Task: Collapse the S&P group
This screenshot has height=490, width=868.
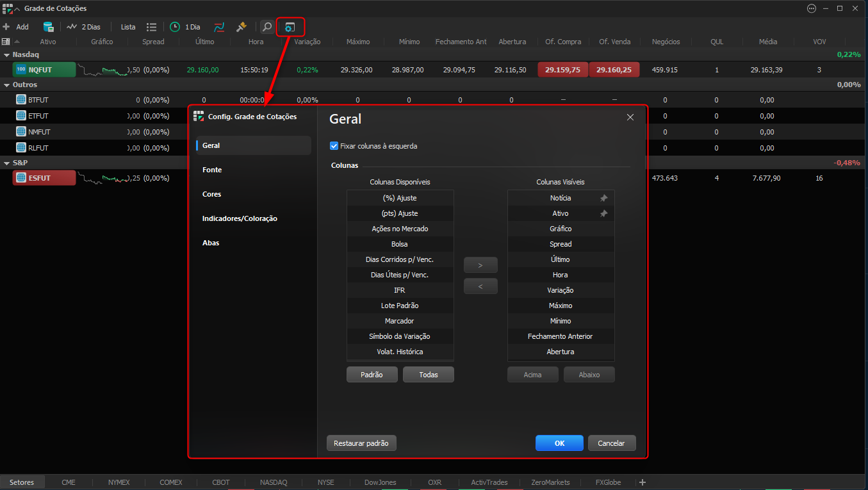Action: (x=7, y=163)
